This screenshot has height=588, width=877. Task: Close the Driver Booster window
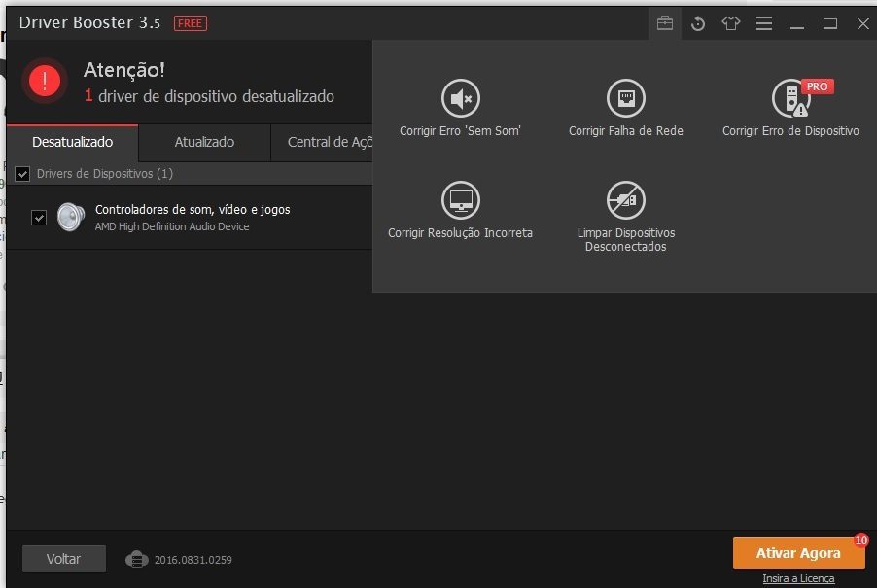click(863, 23)
